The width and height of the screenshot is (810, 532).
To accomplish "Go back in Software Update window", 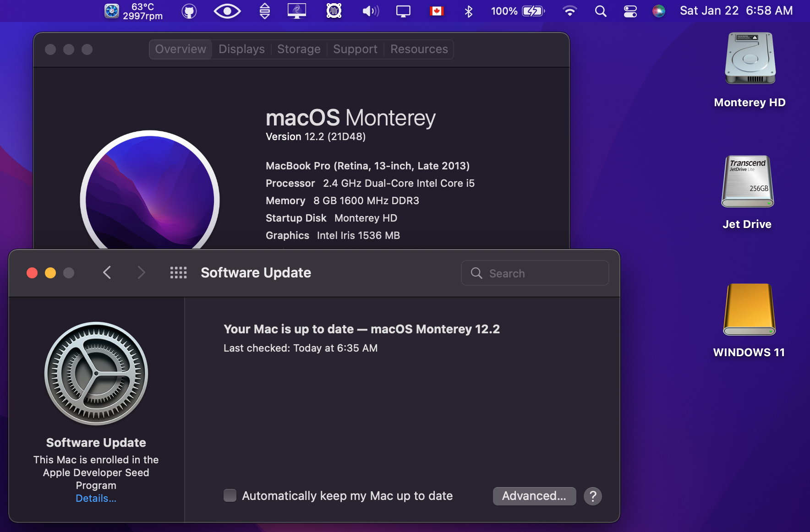I will click(x=107, y=273).
